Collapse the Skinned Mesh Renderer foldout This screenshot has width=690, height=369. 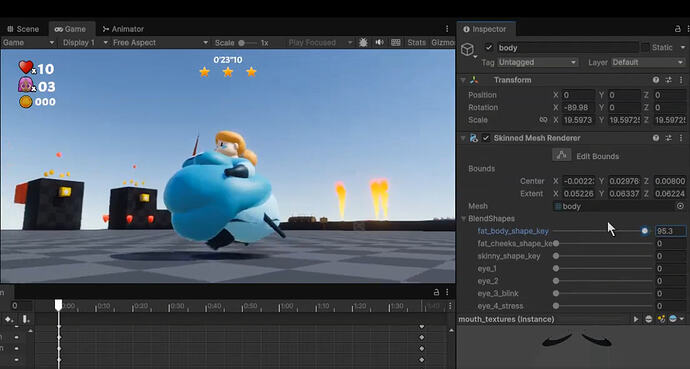[463, 138]
